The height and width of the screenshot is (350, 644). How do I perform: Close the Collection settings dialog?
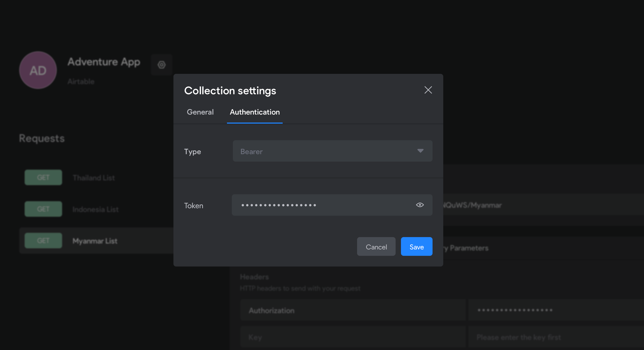[428, 90]
